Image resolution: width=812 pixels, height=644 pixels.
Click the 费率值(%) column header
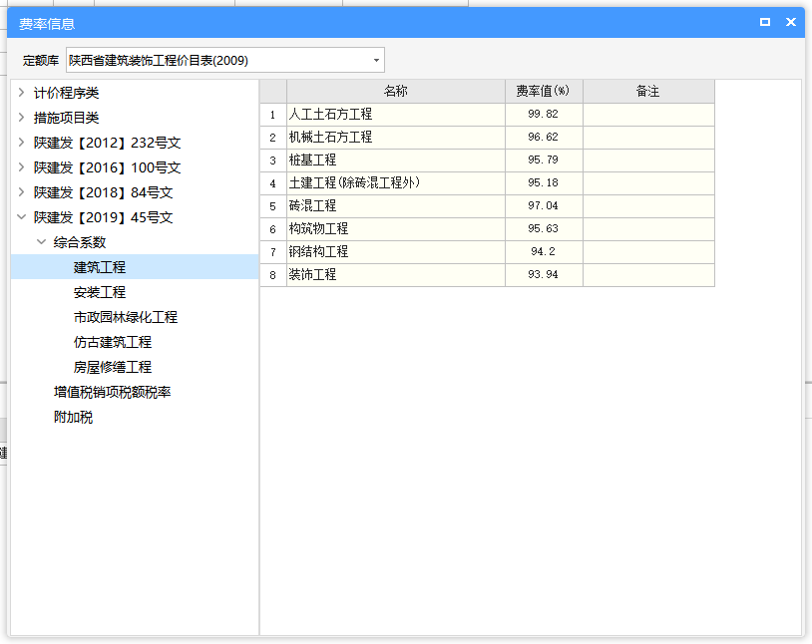click(x=544, y=91)
